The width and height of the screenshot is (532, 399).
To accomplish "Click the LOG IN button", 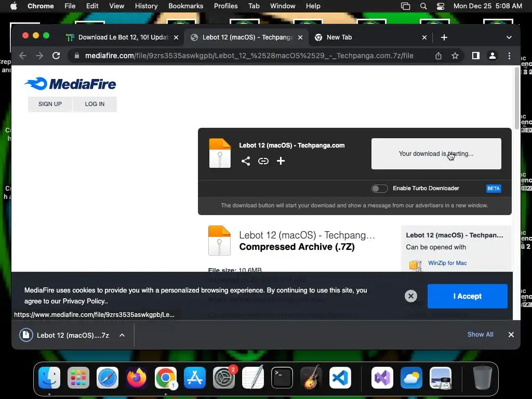I will tap(95, 104).
